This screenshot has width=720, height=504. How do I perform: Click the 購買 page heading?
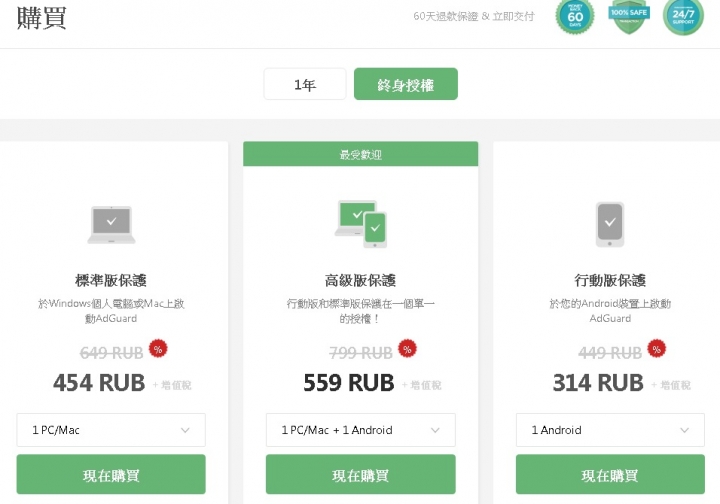42,18
